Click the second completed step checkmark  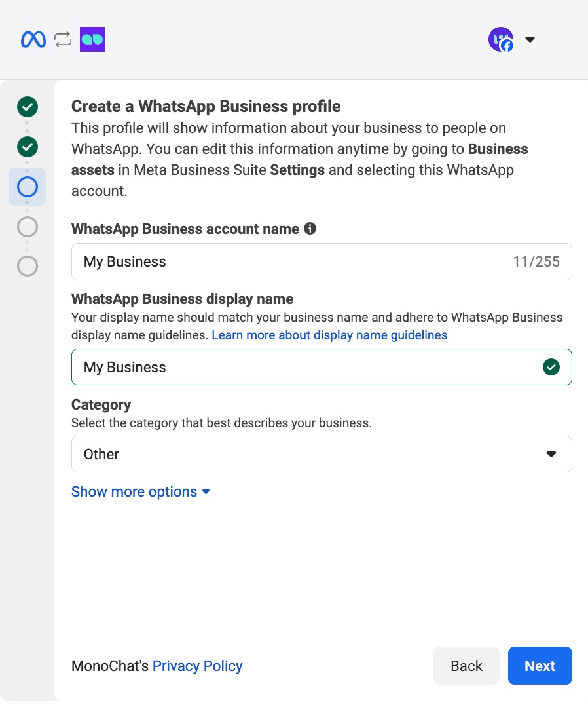tap(27, 147)
